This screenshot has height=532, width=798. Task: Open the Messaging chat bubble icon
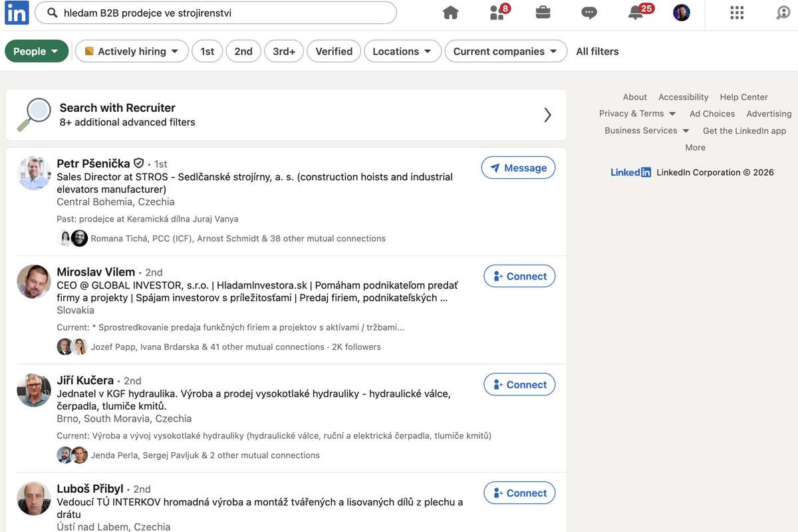pyautogui.click(x=589, y=13)
